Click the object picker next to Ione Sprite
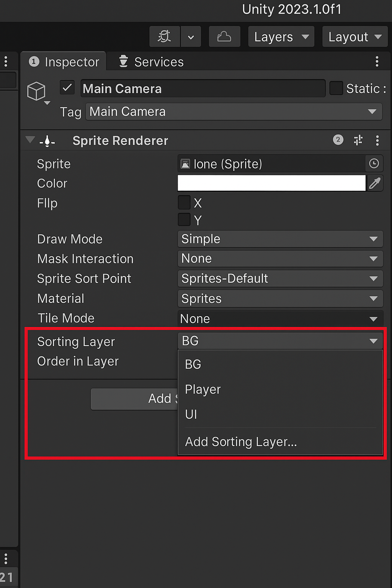Screen dimensions: 392x588 [x=374, y=163]
